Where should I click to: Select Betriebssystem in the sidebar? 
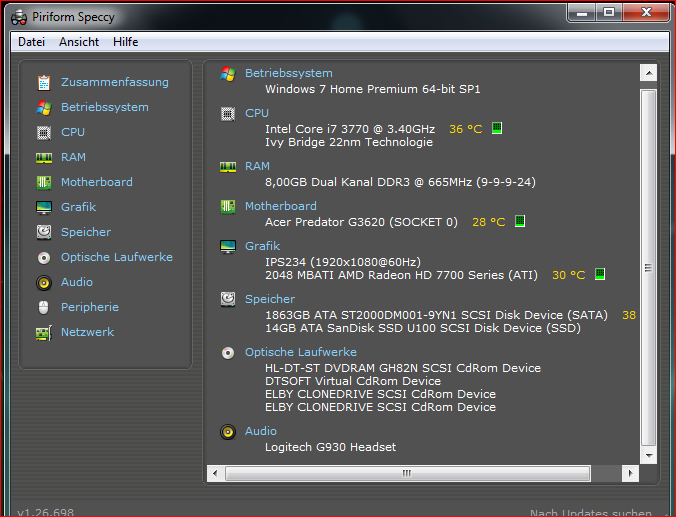tap(105, 107)
